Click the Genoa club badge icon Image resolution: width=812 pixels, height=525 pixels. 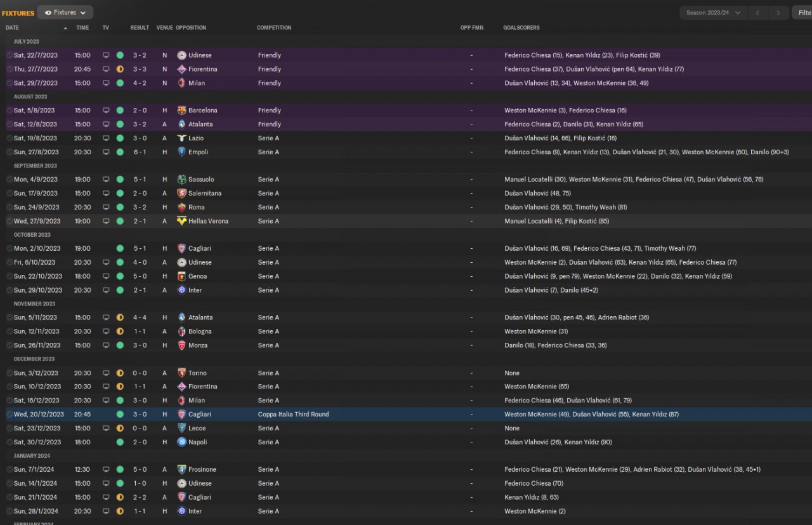[x=181, y=276]
